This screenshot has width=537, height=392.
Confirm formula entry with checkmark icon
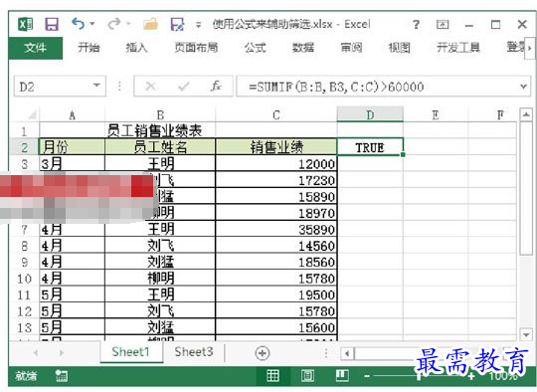coord(184,87)
